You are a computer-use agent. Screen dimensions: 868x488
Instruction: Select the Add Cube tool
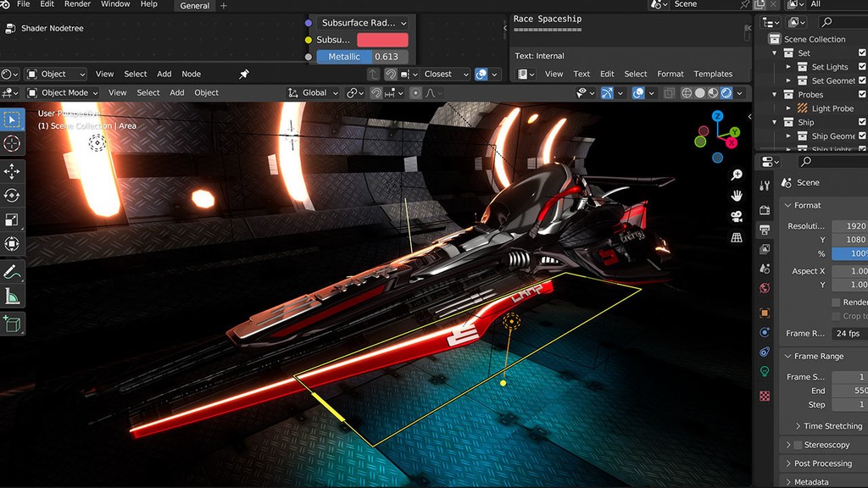tap(12, 324)
